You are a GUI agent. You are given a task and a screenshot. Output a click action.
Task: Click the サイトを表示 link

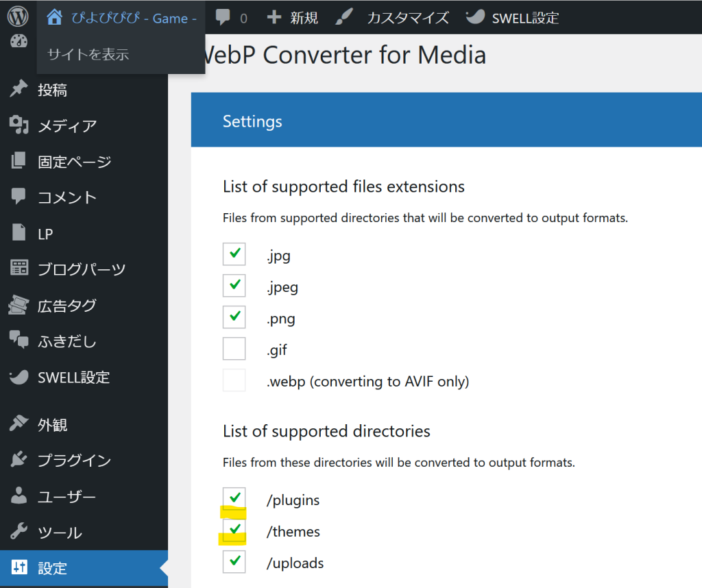point(88,54)
